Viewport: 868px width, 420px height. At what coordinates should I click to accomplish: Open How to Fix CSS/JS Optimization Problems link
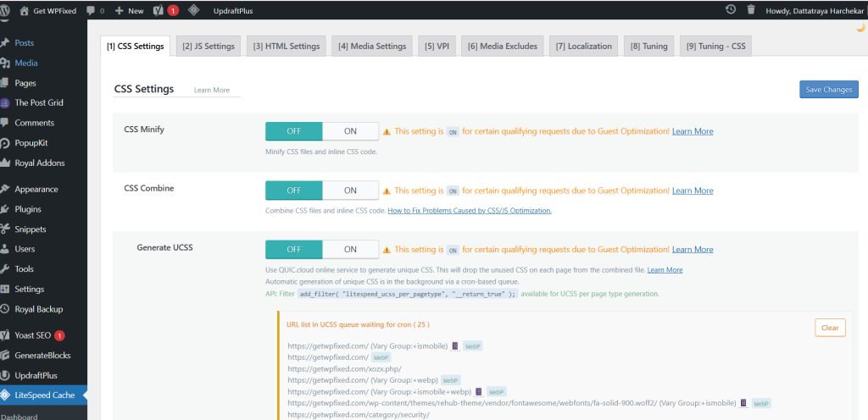click(470, 211)
